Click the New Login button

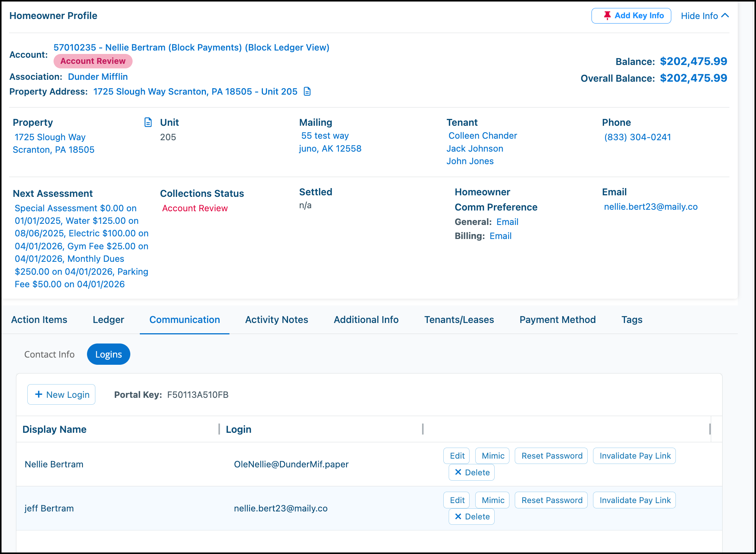[x=61, y=394]
